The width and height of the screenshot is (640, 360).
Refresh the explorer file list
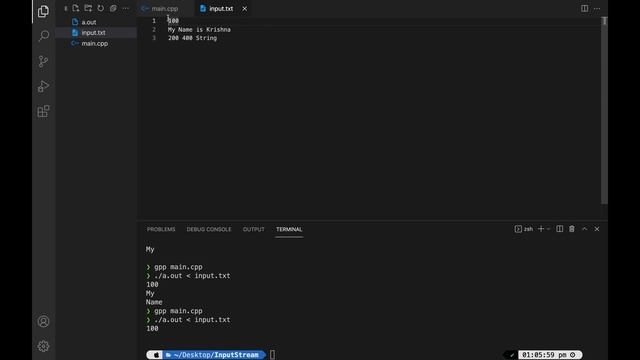(100, 8)
